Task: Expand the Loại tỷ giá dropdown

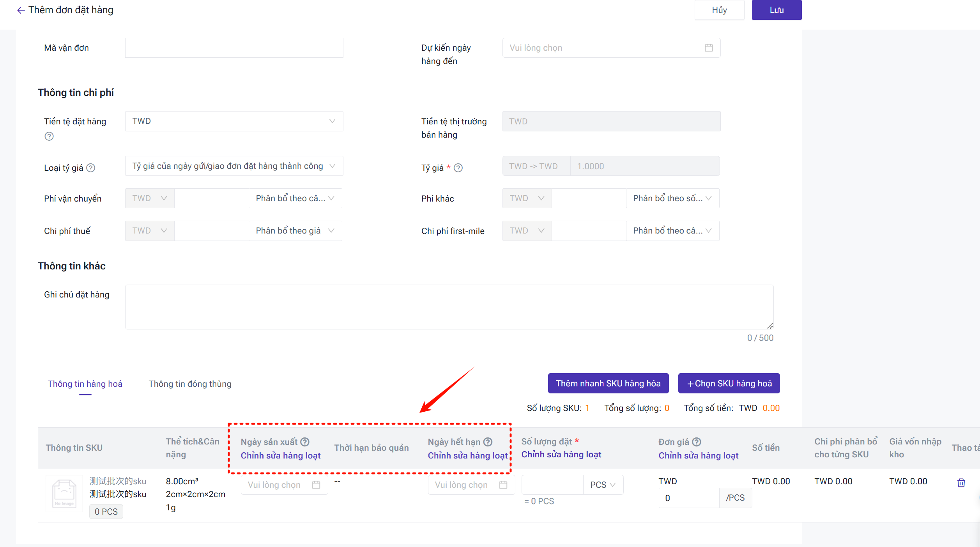Action: click(234, 166)
